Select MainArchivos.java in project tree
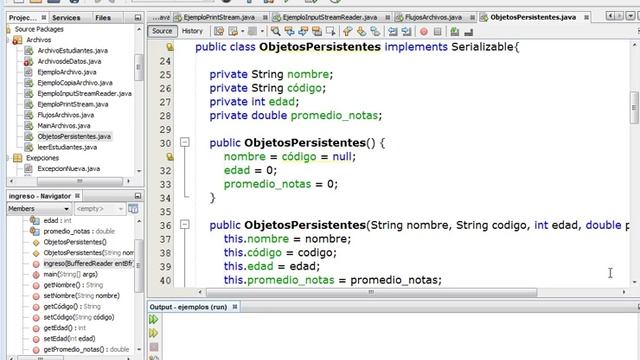This screenshot has height=360, width=640. pos(64,126)
